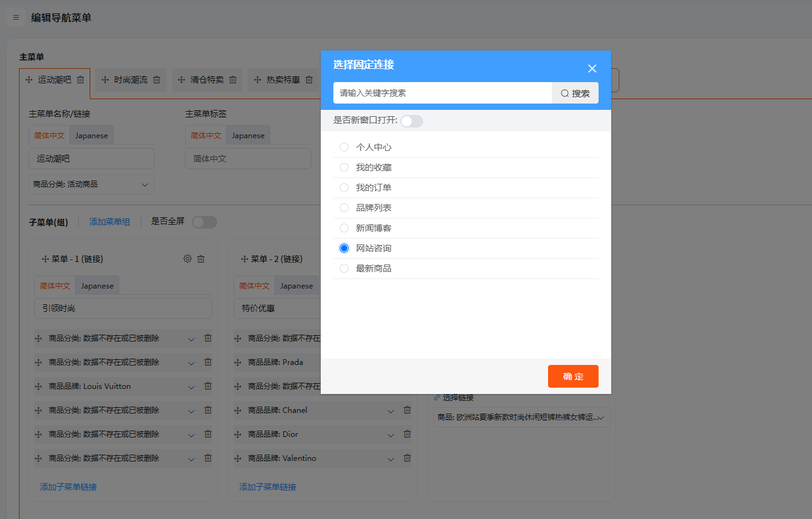This screenshot has width=812, height=519.
Task: Click move handle of the Dior row
Action: (x=238, y=434)
